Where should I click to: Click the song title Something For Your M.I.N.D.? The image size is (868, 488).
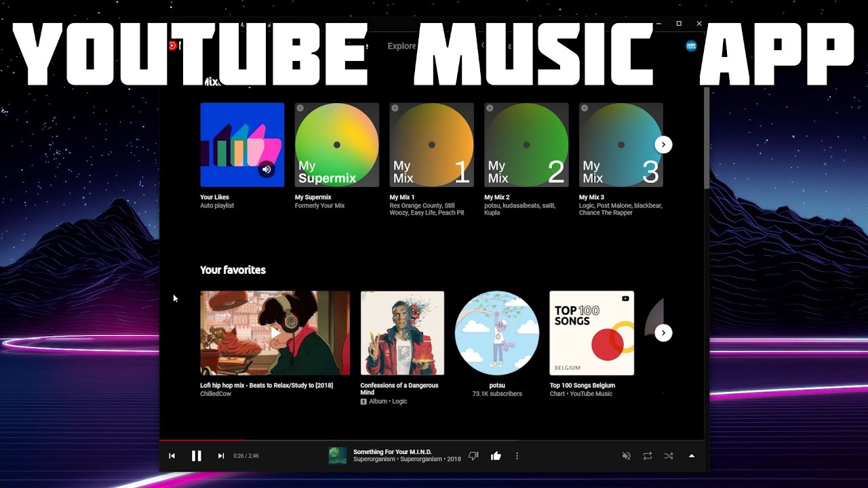[393, 452]
